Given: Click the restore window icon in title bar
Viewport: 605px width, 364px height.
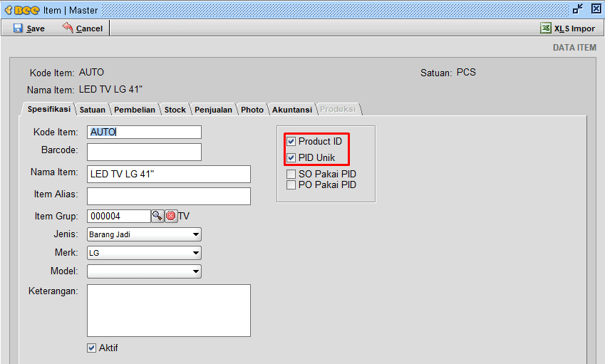Looking at the screenshot, I should 578,10.
